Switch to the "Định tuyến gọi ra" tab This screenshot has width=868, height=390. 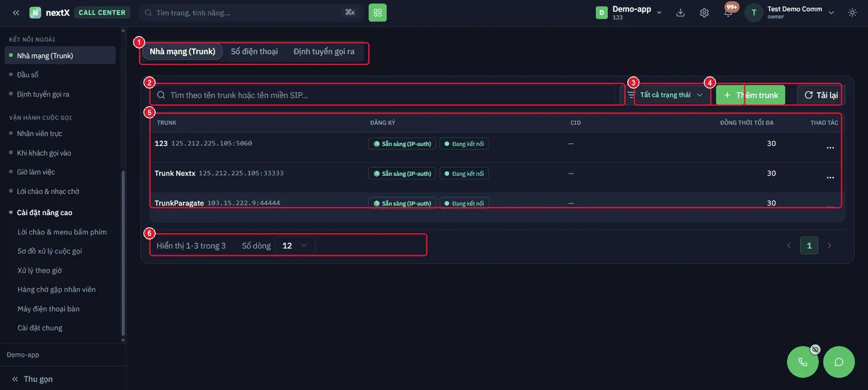click(x=324, y=51)
